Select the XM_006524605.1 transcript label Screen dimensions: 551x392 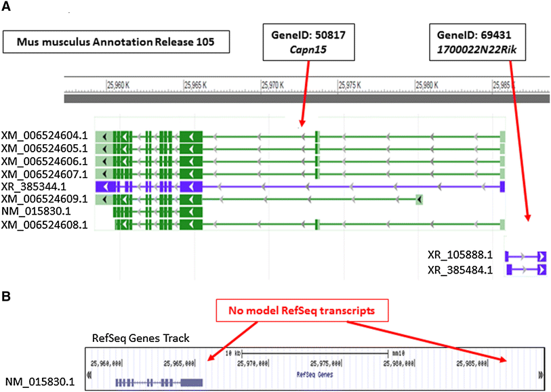point(45,148)
